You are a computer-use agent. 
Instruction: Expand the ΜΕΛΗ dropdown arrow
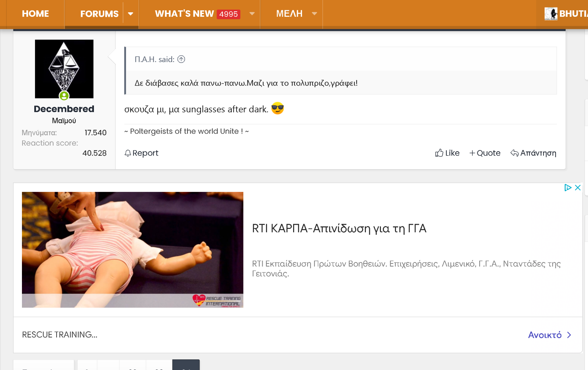click(x=314, y=14)
